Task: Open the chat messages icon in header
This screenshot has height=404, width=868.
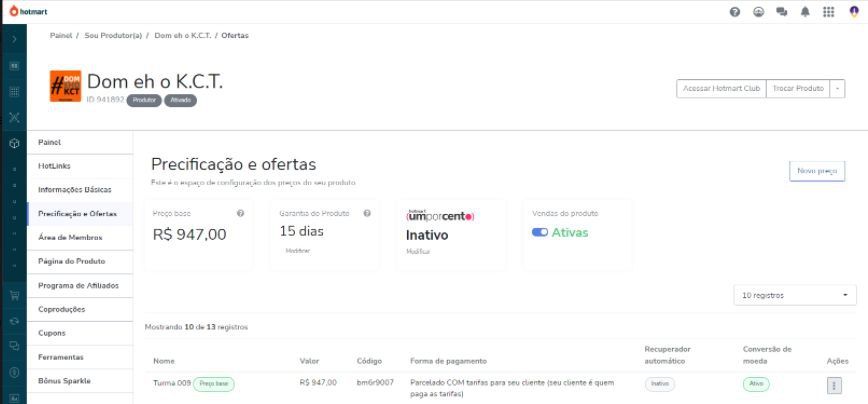Action: 782,12
